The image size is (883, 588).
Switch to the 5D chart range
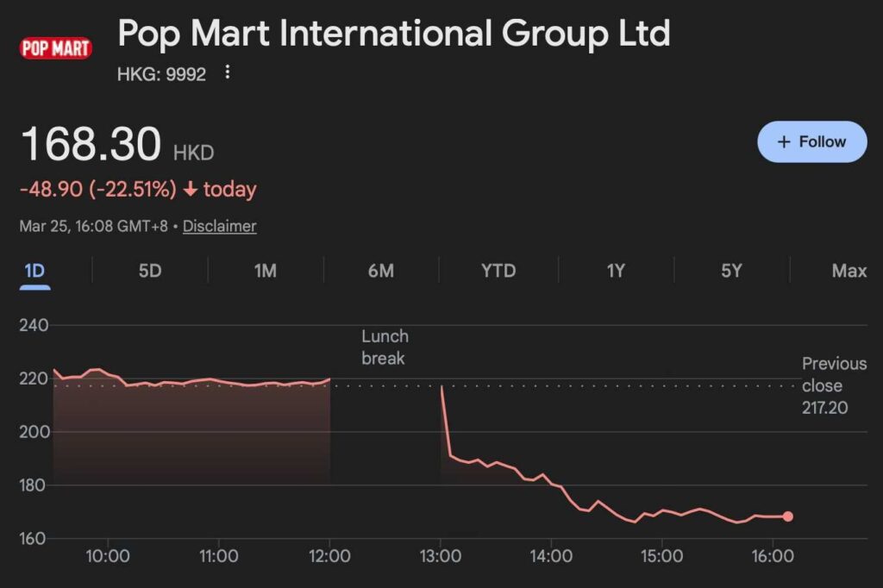150,271
